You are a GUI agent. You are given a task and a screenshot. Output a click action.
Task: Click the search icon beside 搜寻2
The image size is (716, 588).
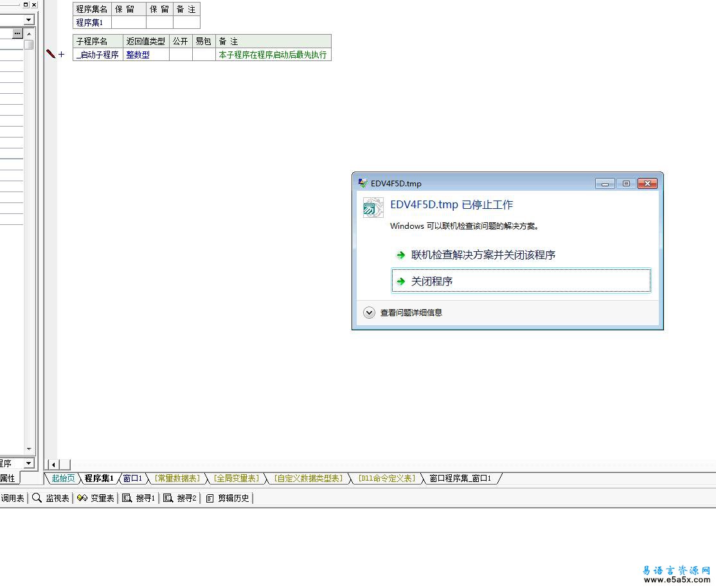[x=168, y=498]
